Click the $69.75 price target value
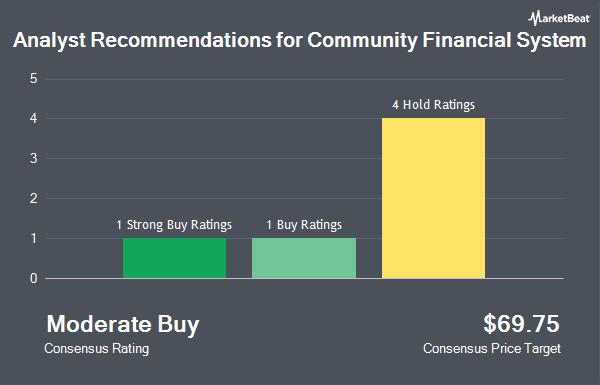This screenshot has height=385, width=600. coord(521,324)
